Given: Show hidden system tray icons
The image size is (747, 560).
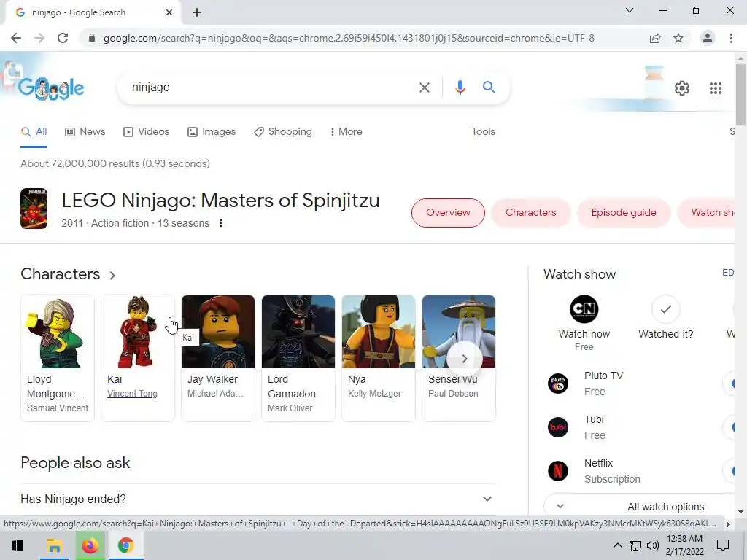Looking at the screenshot, I should point(617,545).
